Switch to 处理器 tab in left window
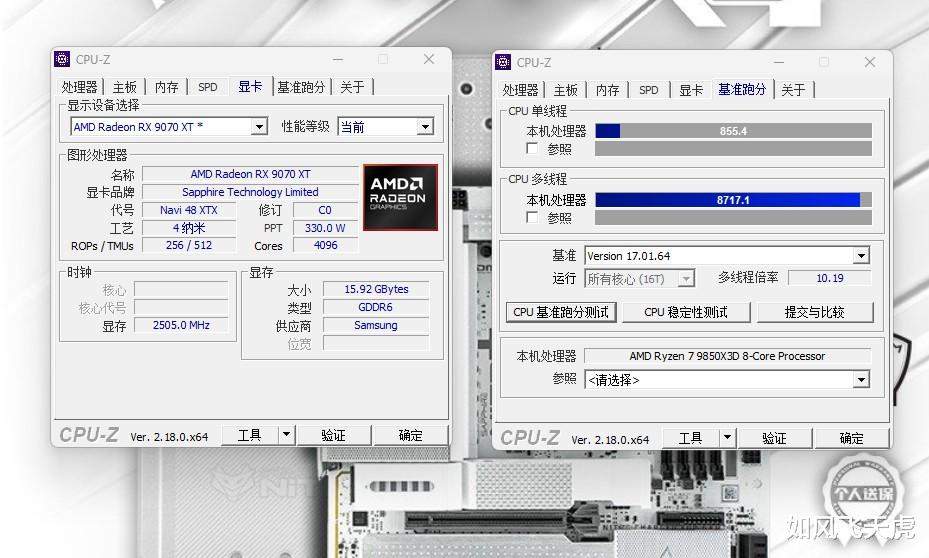 pyautogui.click(x=79, y=87)
